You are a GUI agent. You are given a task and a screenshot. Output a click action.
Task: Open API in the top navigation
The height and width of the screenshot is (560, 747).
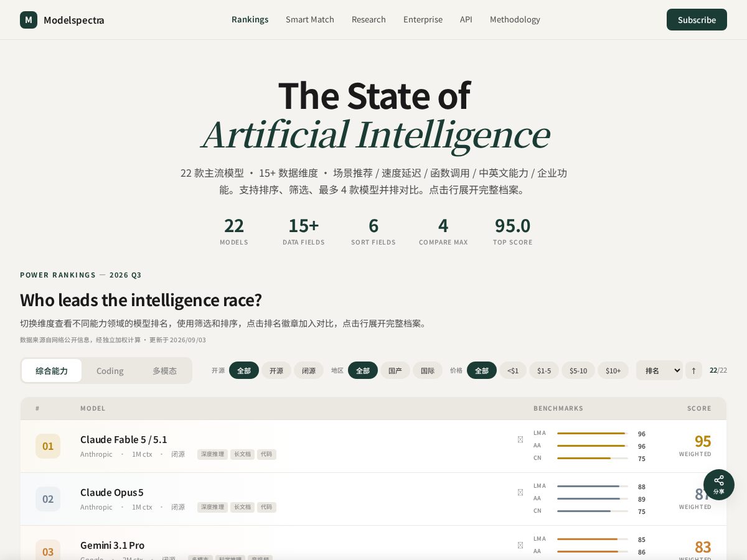coord(466,19)
